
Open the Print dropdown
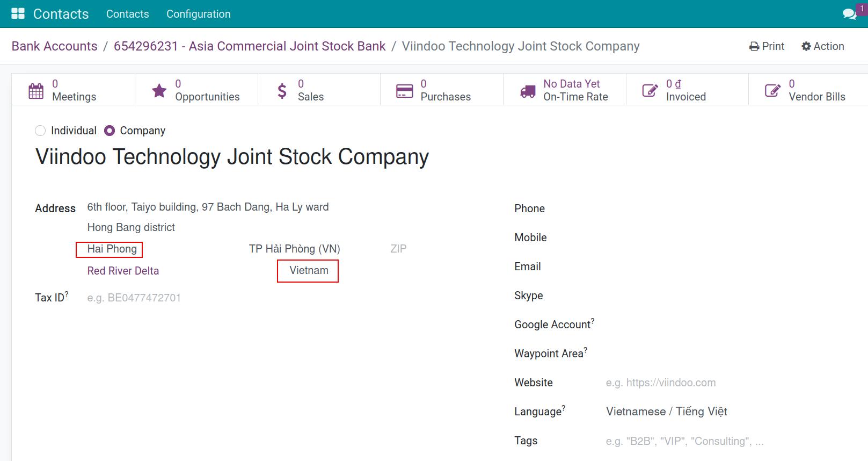pos(767,46)
